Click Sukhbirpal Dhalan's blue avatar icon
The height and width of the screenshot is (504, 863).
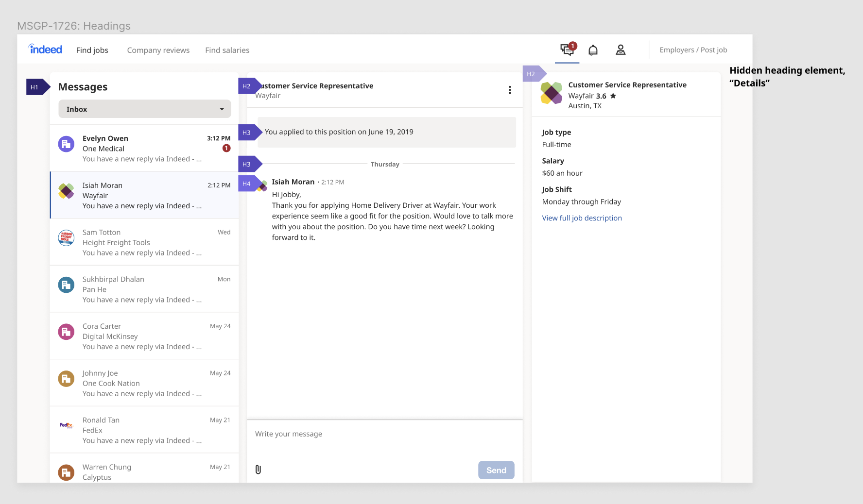pyautogui.click(x=66, y=285)
